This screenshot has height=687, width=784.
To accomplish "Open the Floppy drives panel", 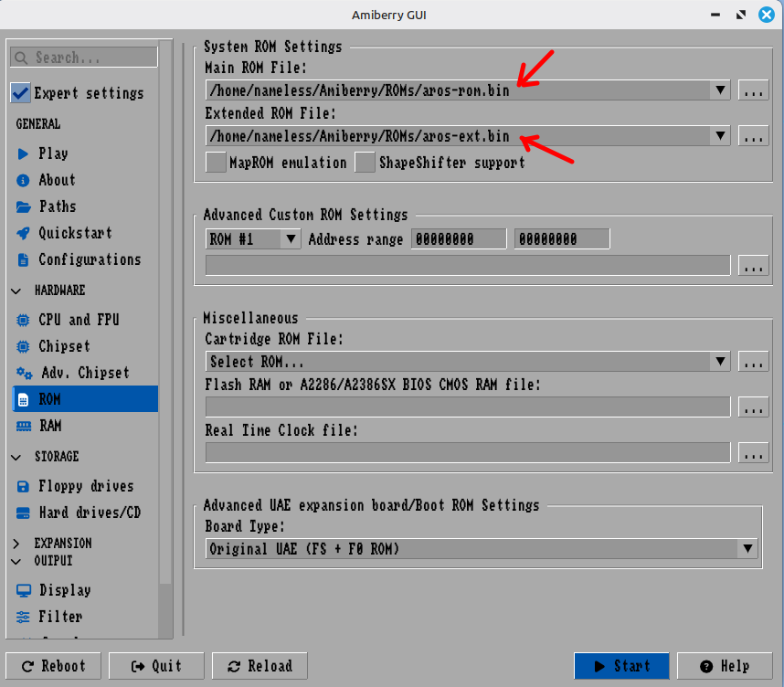I will [x=84, y=486].
